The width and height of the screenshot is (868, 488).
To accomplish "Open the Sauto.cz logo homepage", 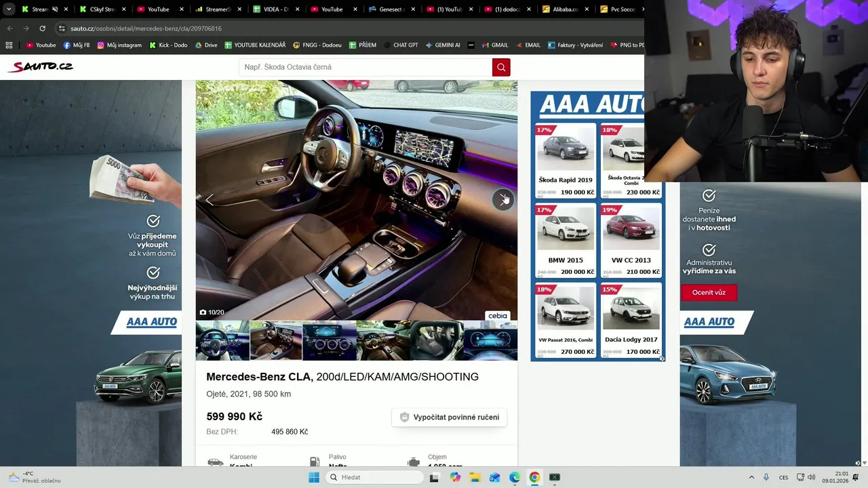I will [x=40, y=66].
